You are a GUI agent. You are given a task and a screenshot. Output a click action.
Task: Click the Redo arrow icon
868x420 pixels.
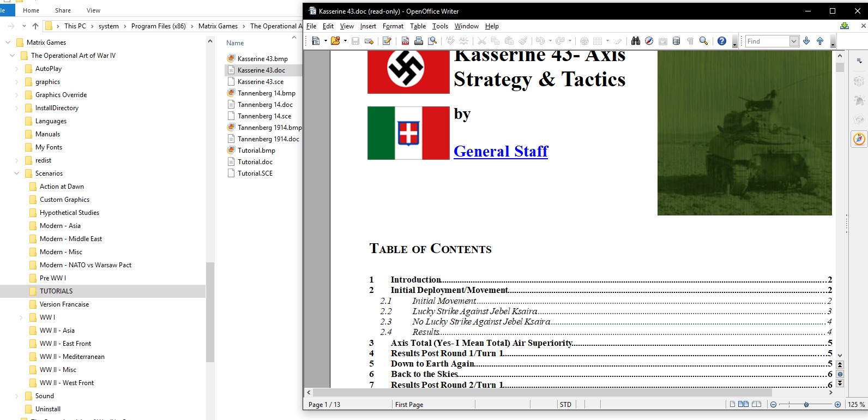click(x=560, y=41)
